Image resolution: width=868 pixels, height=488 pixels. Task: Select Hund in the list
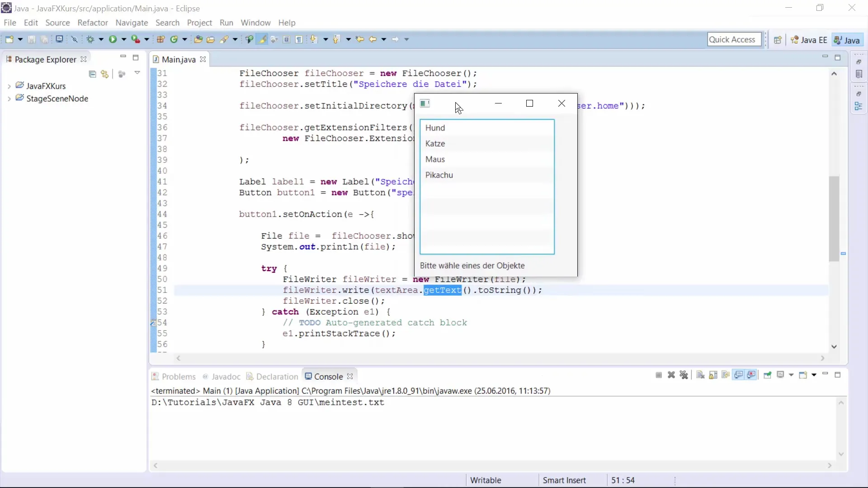(487, 128)
